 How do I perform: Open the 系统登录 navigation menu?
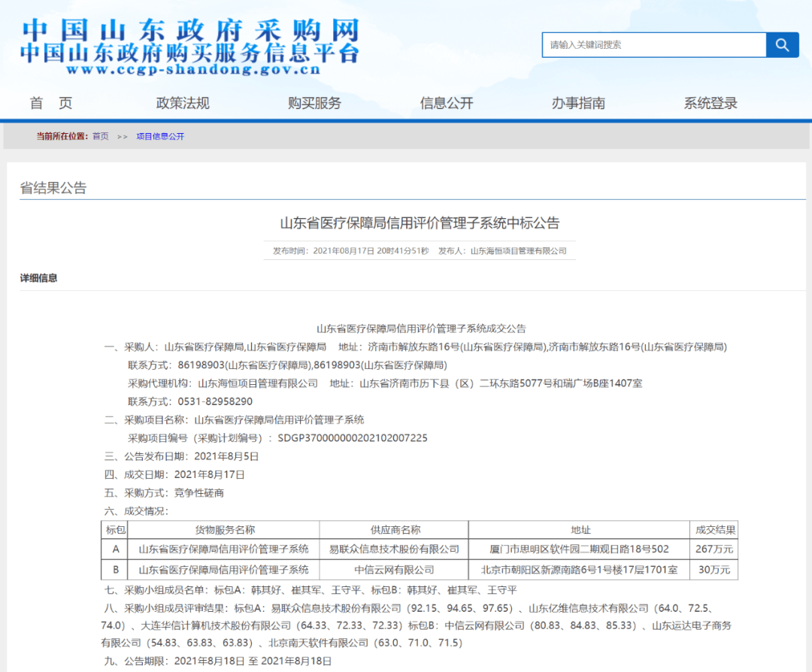point(710,103)
